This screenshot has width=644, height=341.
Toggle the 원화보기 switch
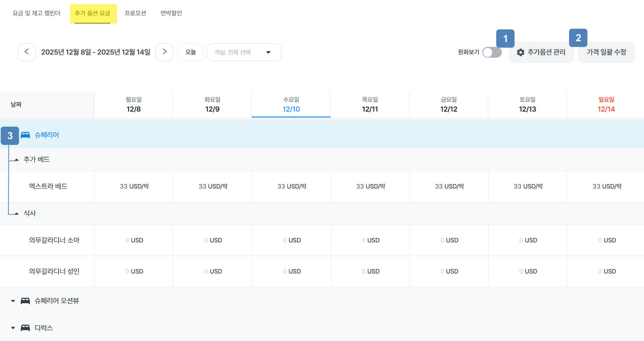(x=492, y=52)
